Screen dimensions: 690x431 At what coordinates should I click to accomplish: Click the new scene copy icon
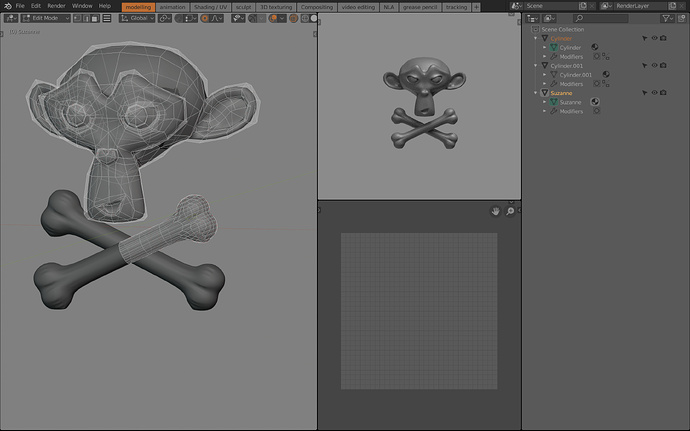(x=583, y=6)
